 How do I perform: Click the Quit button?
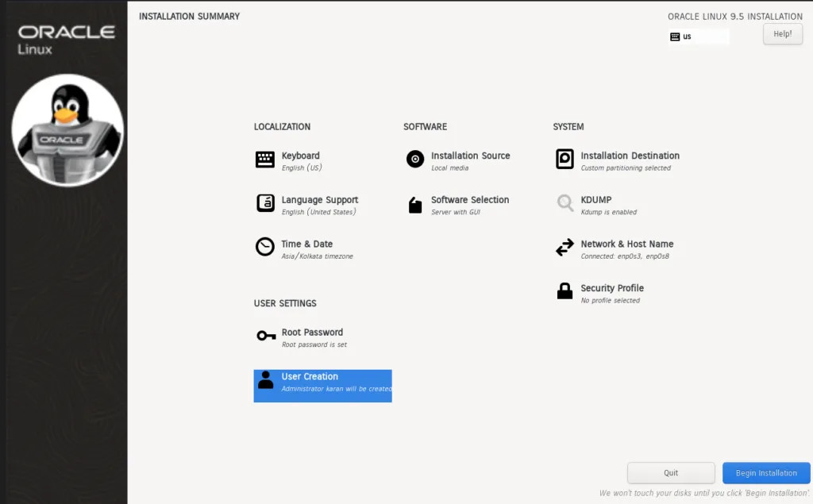click(x=670, y=473)
